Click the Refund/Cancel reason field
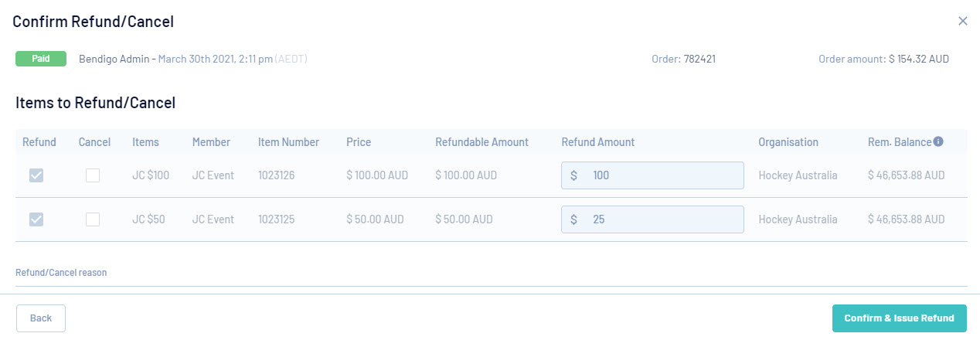This screenshot has width=980, height=340. coord(491,279)
